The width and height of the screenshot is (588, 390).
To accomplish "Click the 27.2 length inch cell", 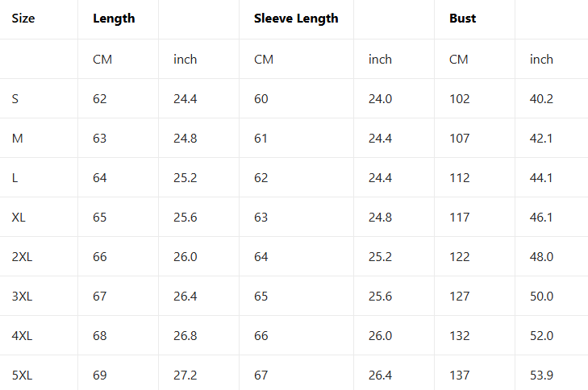I will pyautogui.click(x=186, y=375).
